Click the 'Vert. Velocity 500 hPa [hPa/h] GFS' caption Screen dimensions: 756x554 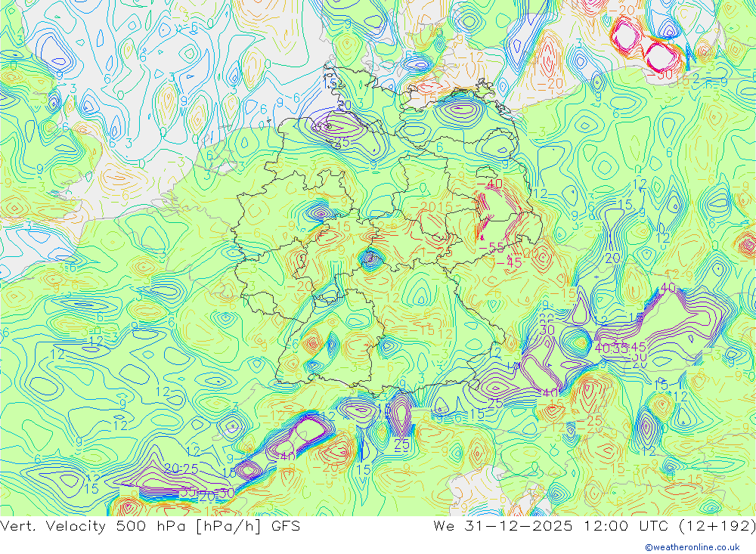pos(150,525)
